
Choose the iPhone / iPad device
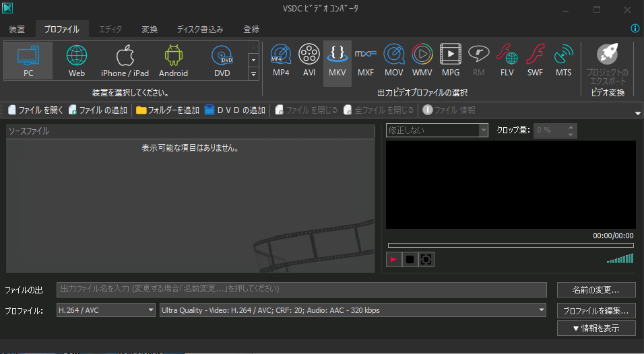[x=125, y=61]
